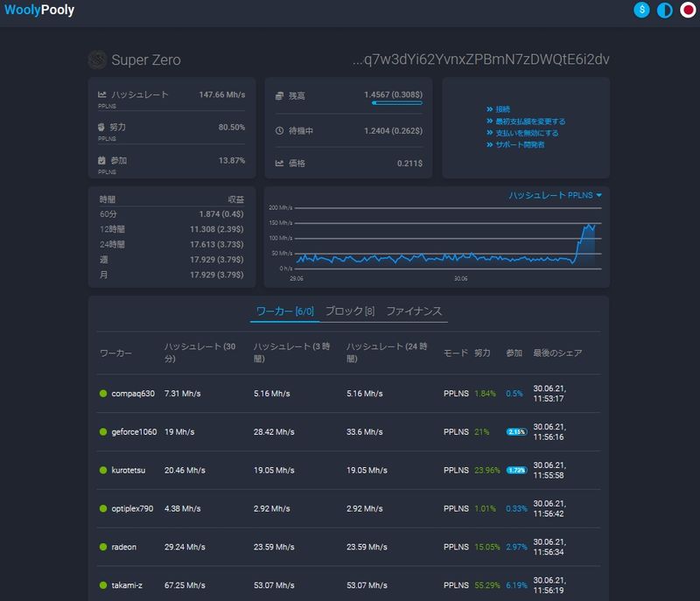Select the ワーカー [6/0] tab
This screenshot has width=700, height=601.
(x=284, y=311)
